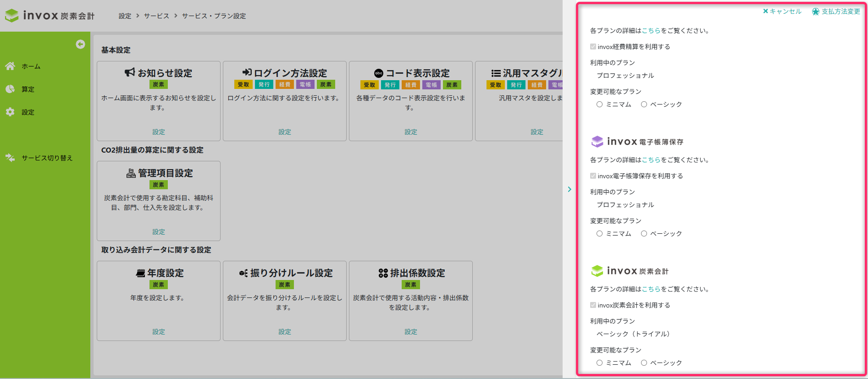Screen dimensions: 868x379
Task: Click the X icon beside キャンセル
Action: [x=765, y=11]
